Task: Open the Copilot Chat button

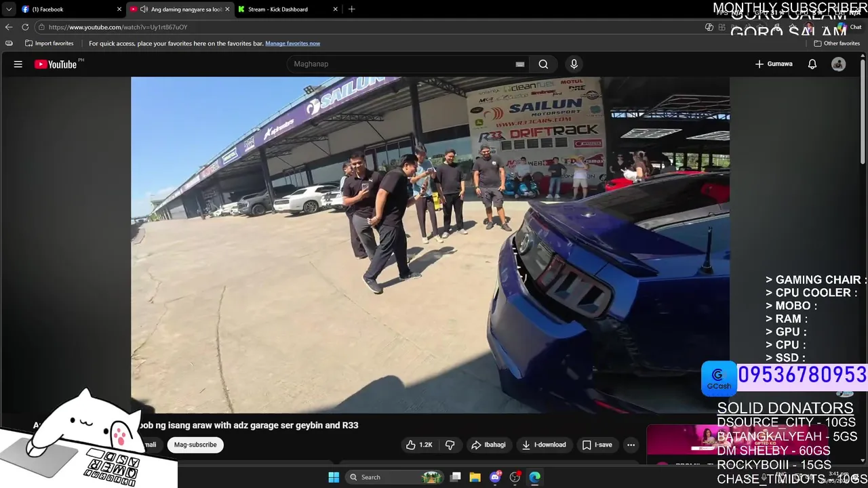Action: click(849, 27)
